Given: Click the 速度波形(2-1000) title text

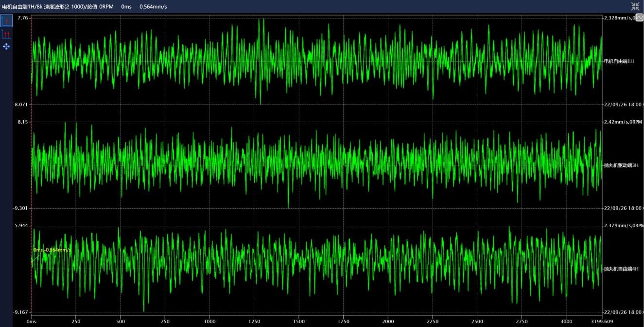Looking at the screenshot, I should [x=64, y=6].
